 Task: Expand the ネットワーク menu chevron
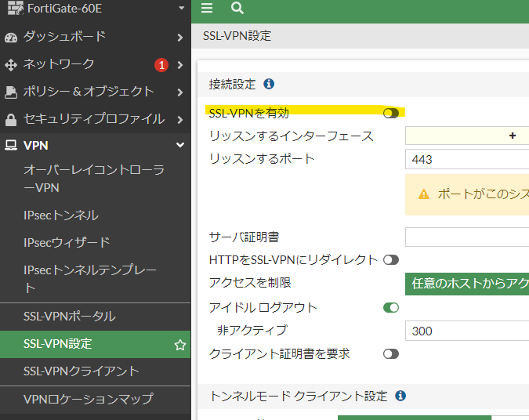[x=180, y=65]
